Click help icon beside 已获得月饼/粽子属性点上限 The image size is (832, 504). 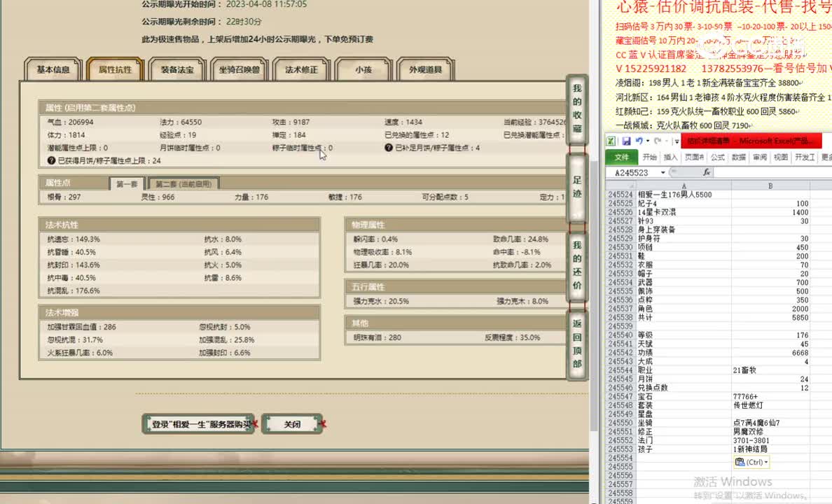[x=51, y=161]
